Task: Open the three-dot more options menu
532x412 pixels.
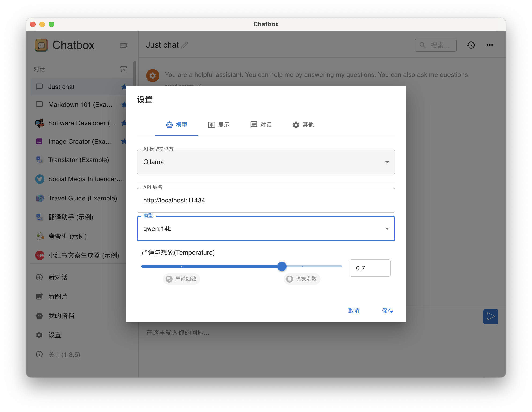Action: click(x=490, y=45)
